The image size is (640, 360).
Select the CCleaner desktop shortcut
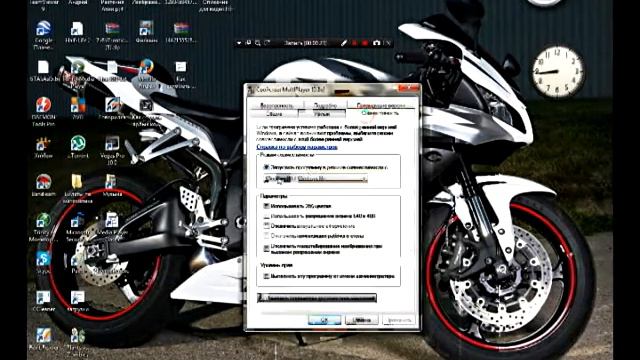pyautogui.click(x=43, y=301)
